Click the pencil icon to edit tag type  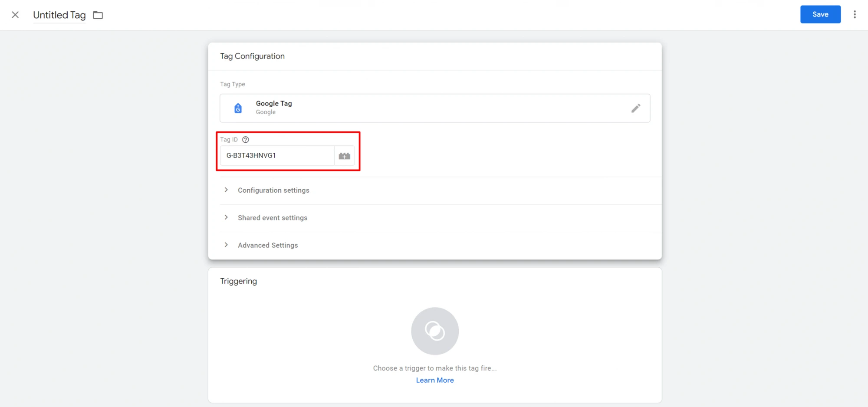pyautogui.click(x=635, y=108)
